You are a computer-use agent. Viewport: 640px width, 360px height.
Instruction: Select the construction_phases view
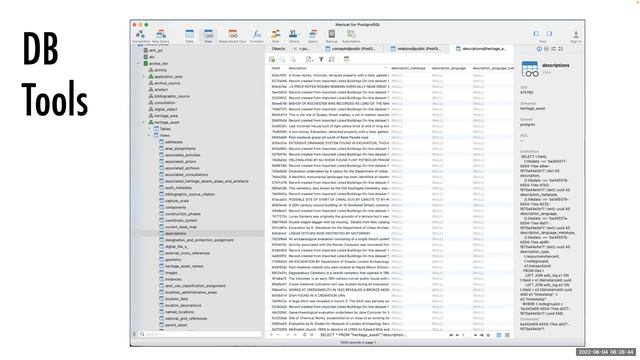pos(182,214)
